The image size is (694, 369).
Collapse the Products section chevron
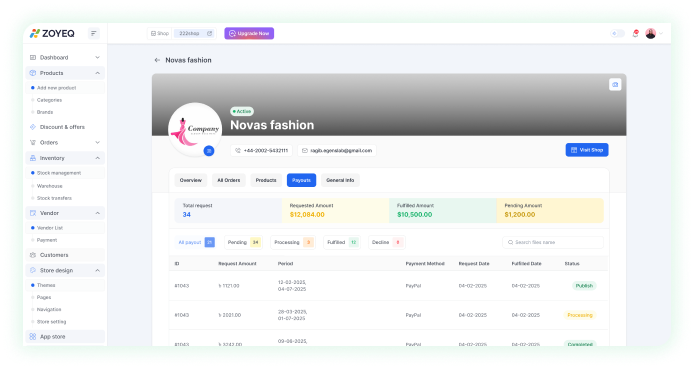coord(97,73)
